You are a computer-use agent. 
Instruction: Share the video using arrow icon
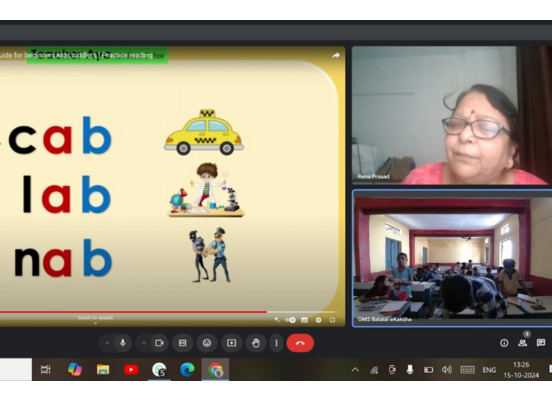coord(335,56)
